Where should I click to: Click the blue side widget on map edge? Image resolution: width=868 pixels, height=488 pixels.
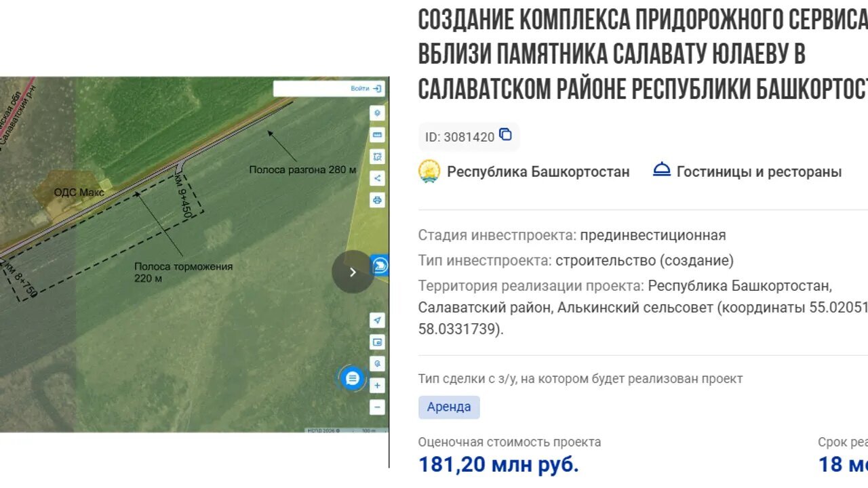380,265
